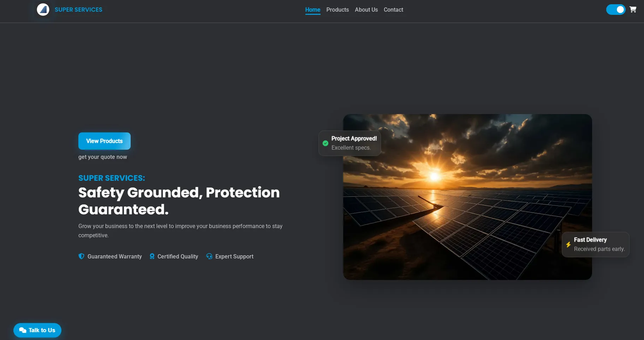Viewport: 644px width, 340px height.
Task: Select Home in the navigation bar
Action: [x=312, y=10]
